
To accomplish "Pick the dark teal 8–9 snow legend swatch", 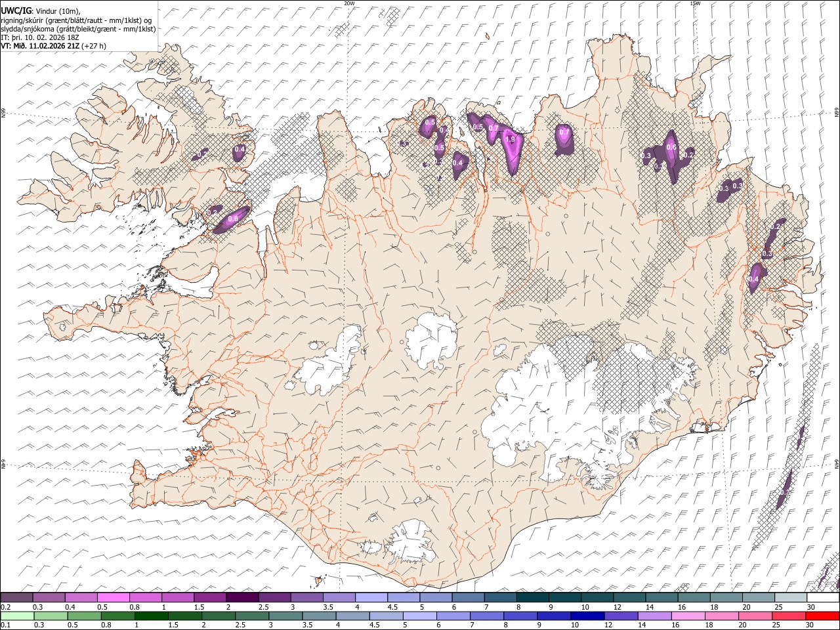I will 532,598.
